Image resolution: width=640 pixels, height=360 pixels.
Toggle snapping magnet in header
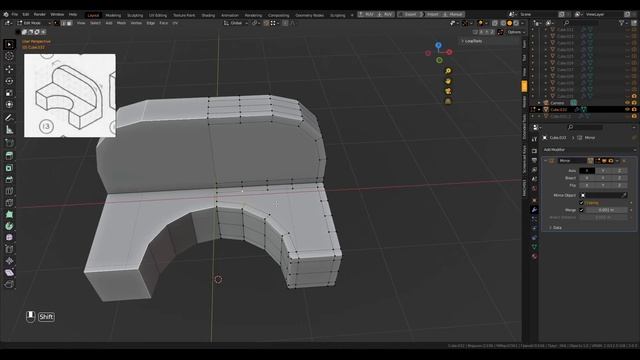[266, 23]
